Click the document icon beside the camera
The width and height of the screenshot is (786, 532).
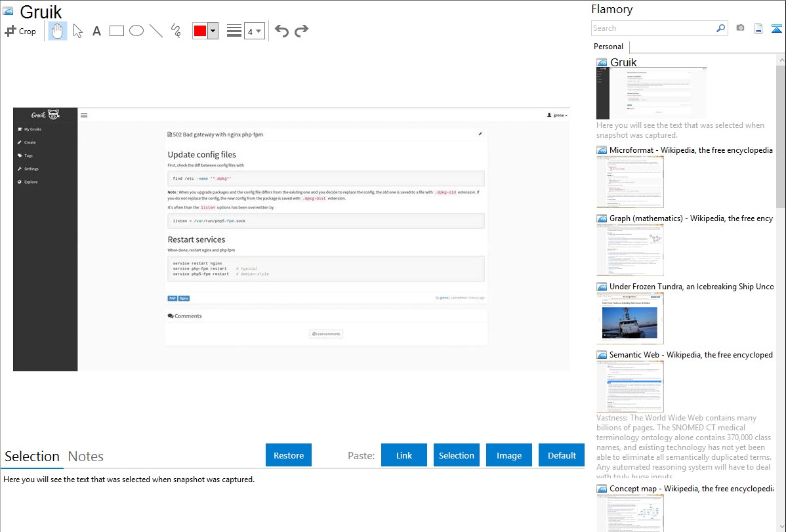click(758, 28)
